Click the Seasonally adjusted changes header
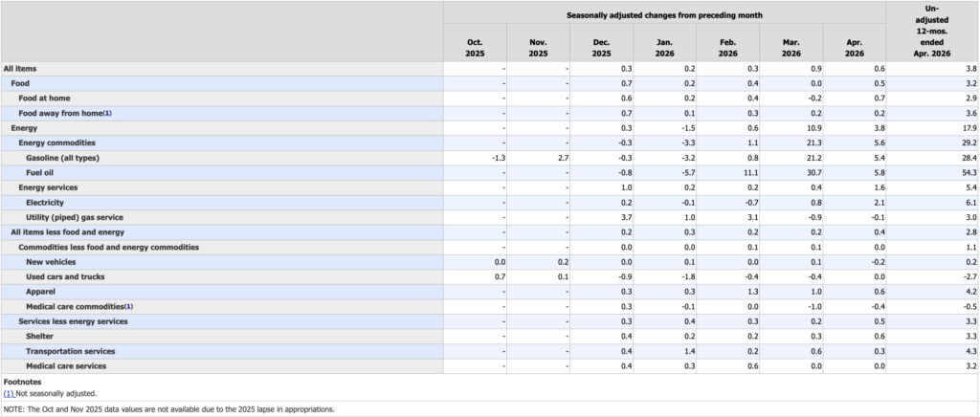 coord(664,15)
